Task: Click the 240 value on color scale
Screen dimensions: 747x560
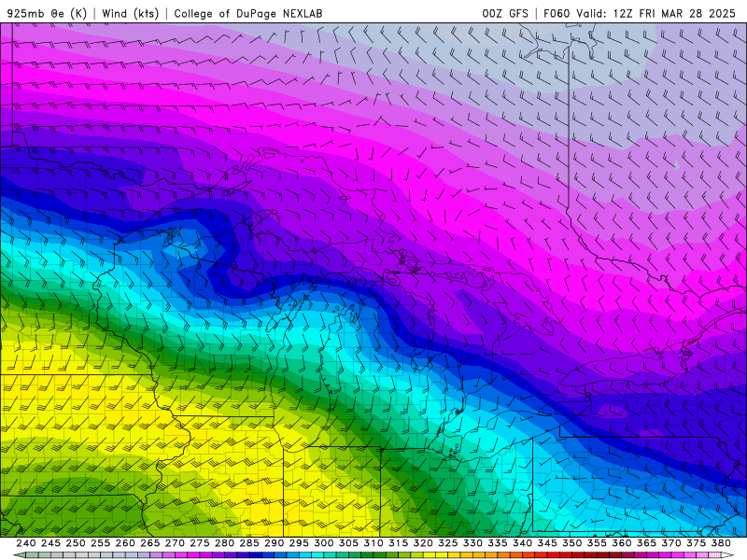Action: point(26,543)
